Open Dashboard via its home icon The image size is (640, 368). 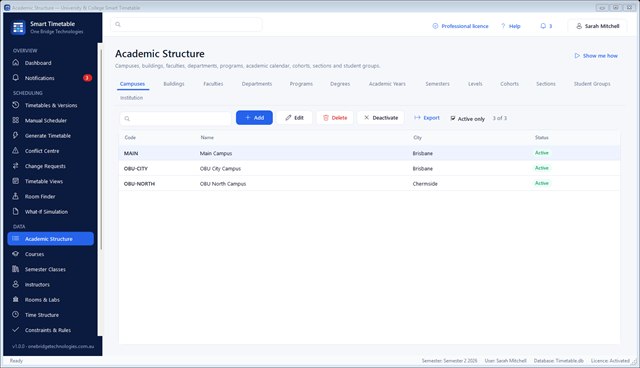coord(16,62)
